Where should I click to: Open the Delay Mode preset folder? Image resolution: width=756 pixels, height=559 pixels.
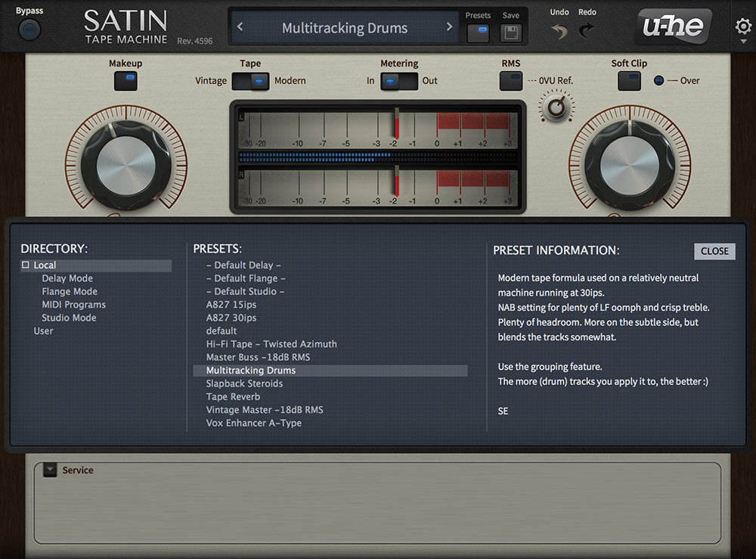tap(67, 278)
